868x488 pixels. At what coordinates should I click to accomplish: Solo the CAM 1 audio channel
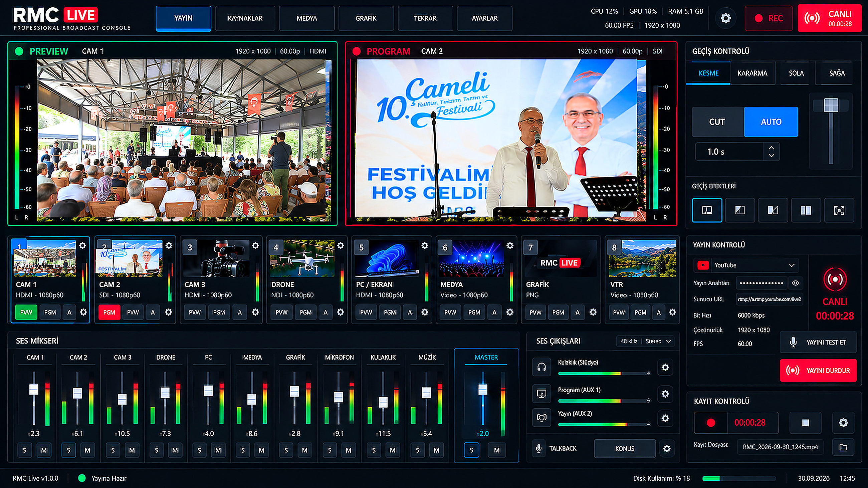[x=25, y=450]
